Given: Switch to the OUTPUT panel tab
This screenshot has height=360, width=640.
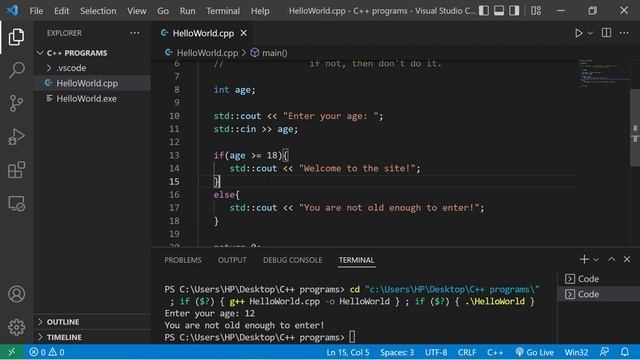Looking at the screenshot, I should [232, 260].
